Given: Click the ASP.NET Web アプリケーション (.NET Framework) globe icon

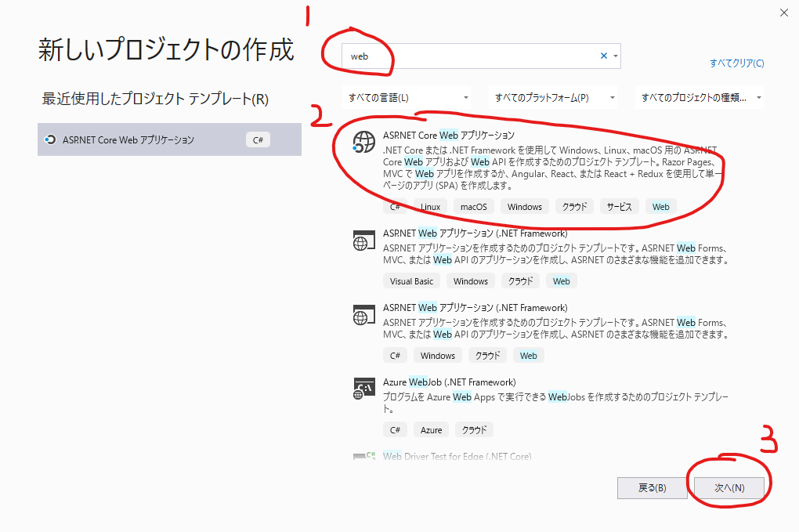Looking at the screenshot, I should click(363, 241).
